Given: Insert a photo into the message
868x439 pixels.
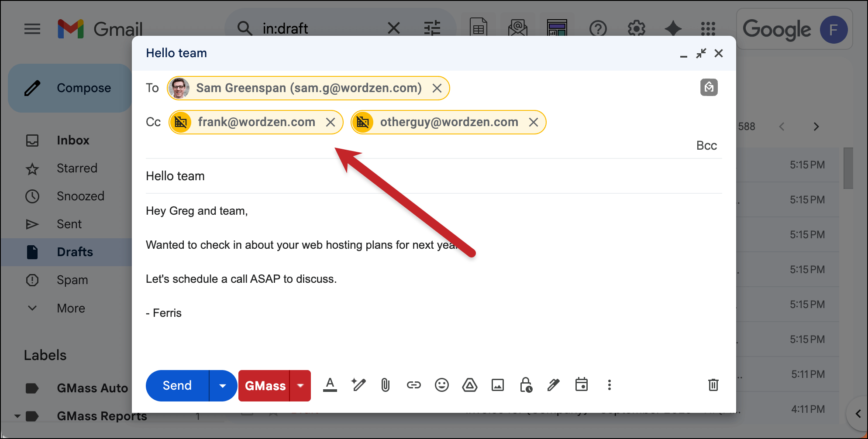Looking at the screenshot, I should 497,385.
